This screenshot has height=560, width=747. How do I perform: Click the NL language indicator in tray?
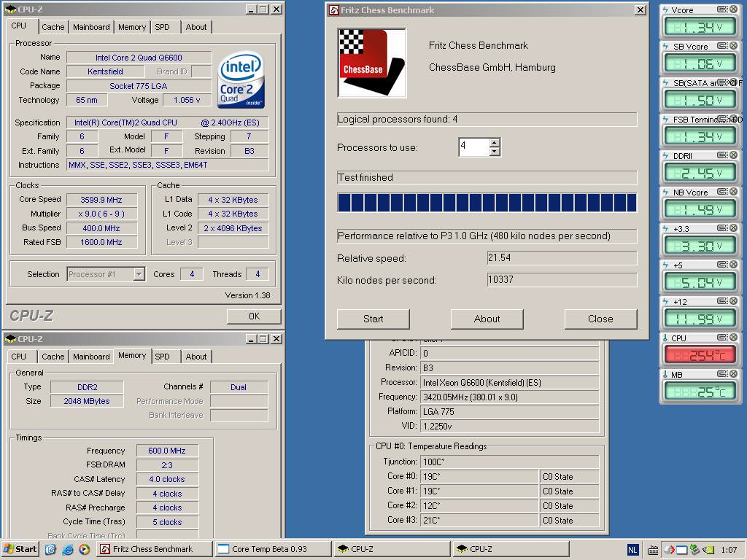pos(632,550)
